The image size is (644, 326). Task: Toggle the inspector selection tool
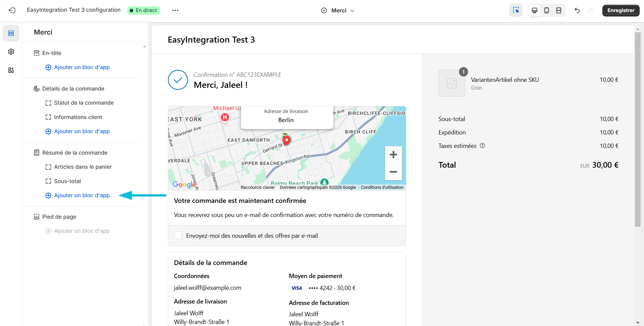point(516,10)
